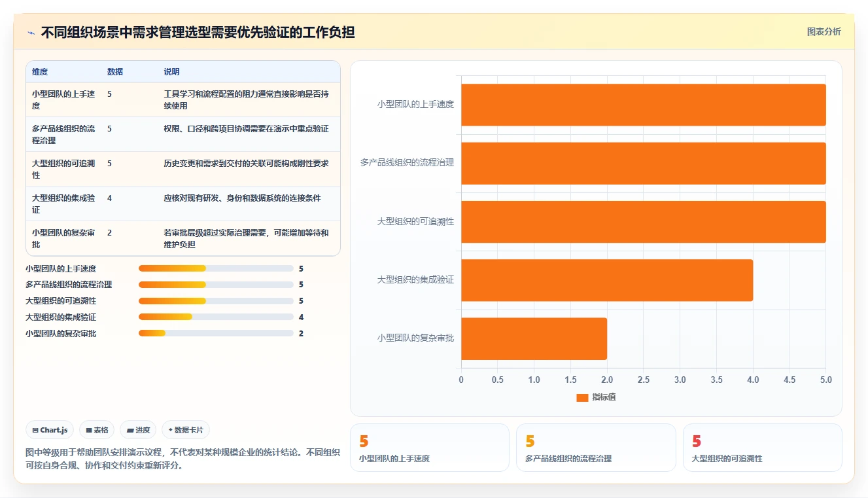Click the table cell 大型组织的集成验证
The height and width of the screenshot is (498, 868).
[x=63, y=204]
